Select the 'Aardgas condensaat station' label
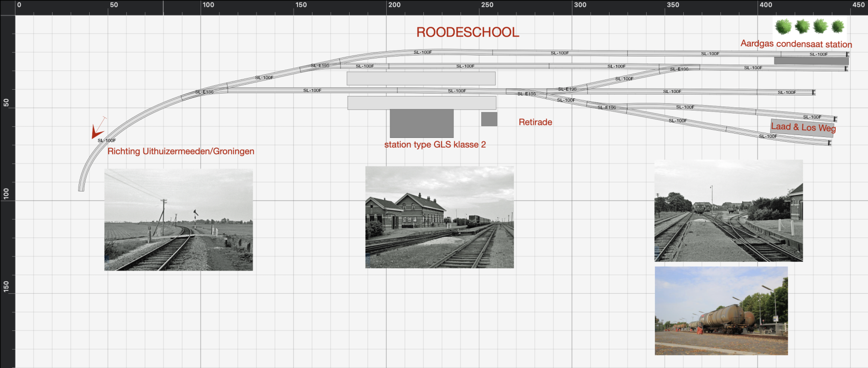This screenshot has width=868, height=368. click(796, 44)
